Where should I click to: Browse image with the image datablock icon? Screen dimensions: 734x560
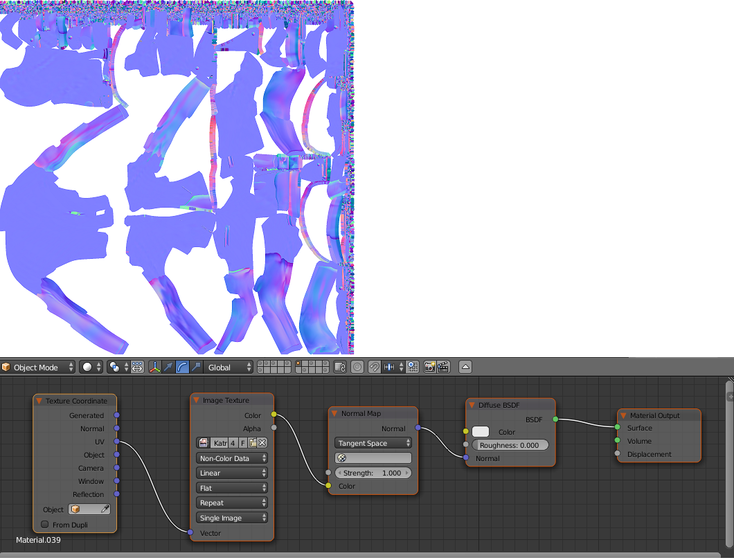click(204, 443)
